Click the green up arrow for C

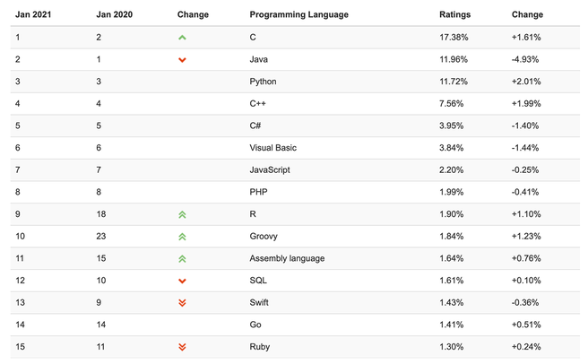pyautogui.click(x=182, y=38)
